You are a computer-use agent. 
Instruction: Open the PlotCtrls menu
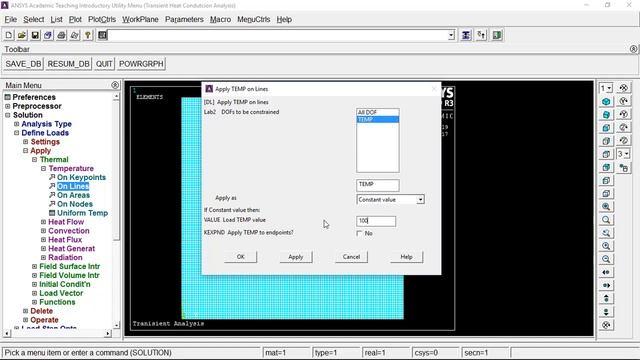(102, 20)
